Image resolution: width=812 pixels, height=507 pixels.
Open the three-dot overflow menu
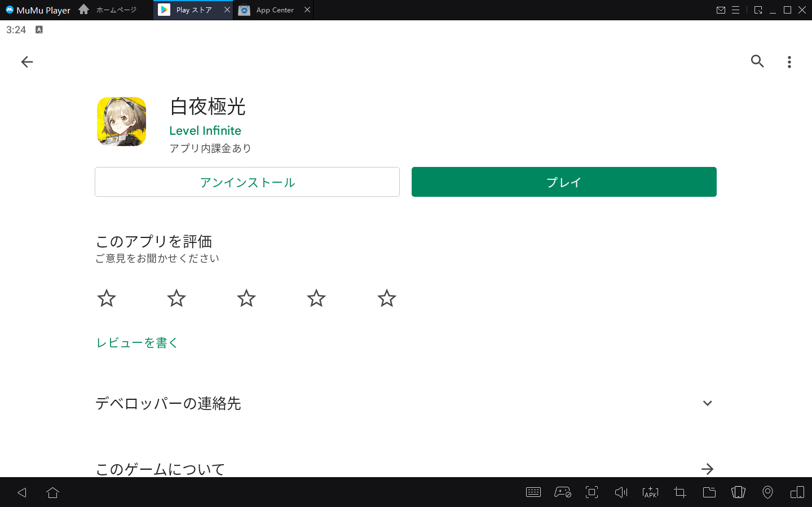pos(789,62)
